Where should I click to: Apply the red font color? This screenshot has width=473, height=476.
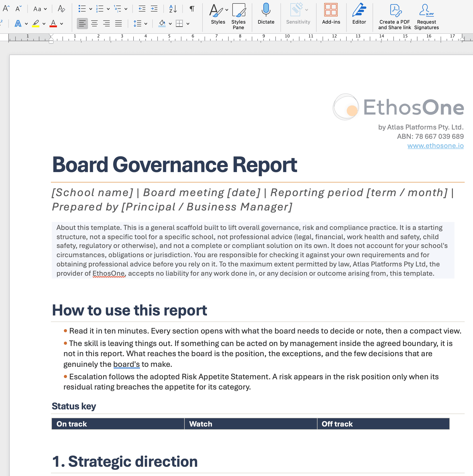click(53, 24)
